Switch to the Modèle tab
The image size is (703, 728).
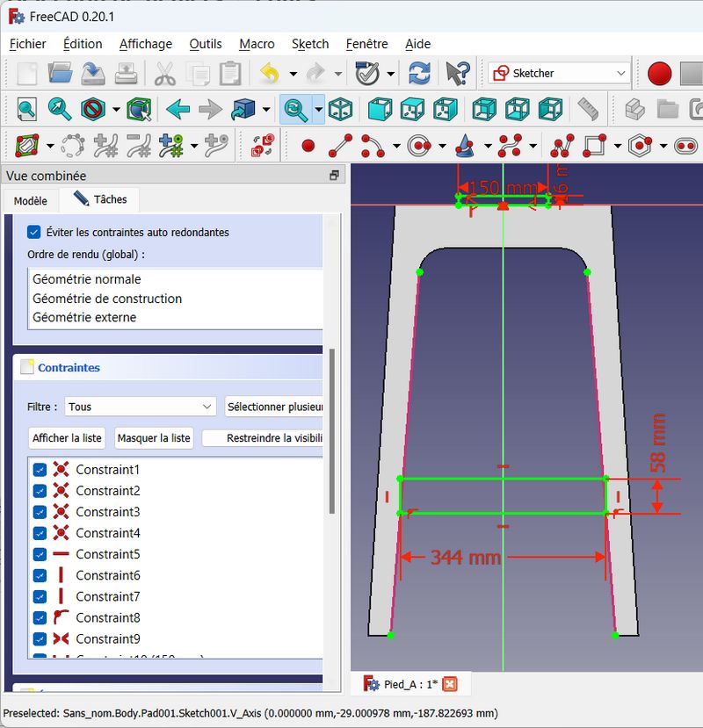[31, 200]
